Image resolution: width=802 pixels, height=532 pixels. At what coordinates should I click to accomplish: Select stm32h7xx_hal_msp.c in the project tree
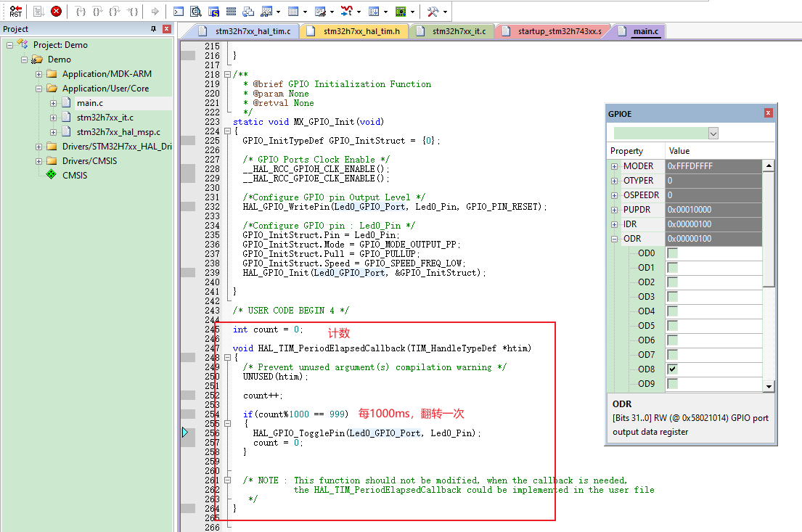tap(118, 132)
